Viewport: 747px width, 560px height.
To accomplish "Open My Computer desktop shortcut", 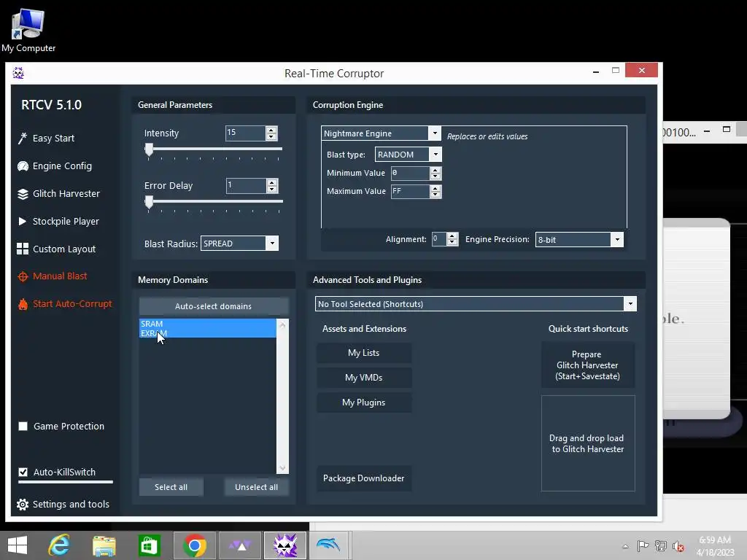I will point(28,29).
